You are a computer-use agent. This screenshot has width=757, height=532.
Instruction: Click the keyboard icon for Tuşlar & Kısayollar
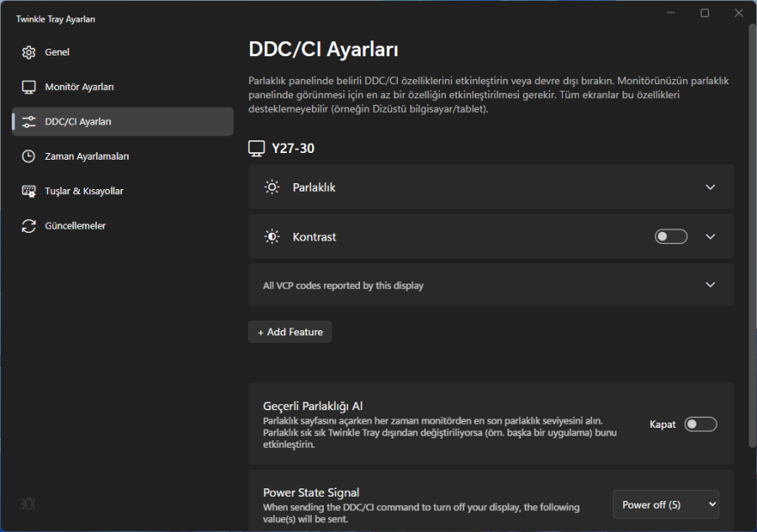tap(29, 191)
